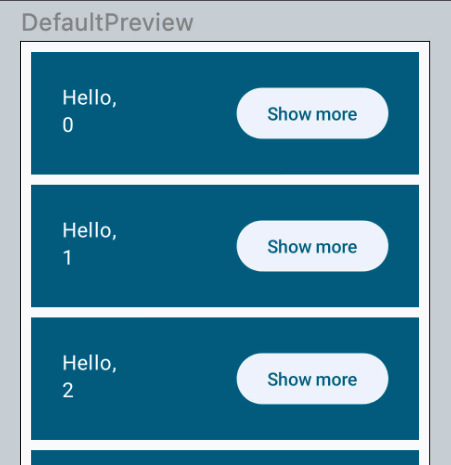Click the number 2 under Hello,
451x465 pixels.
point(68,390)
